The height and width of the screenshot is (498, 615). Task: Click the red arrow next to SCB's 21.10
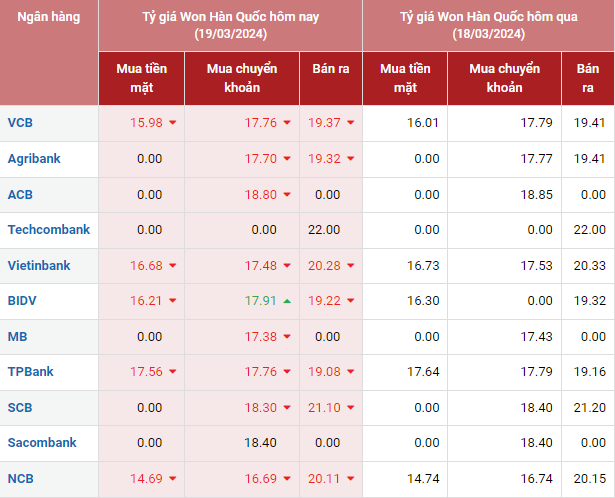point(352,407)
